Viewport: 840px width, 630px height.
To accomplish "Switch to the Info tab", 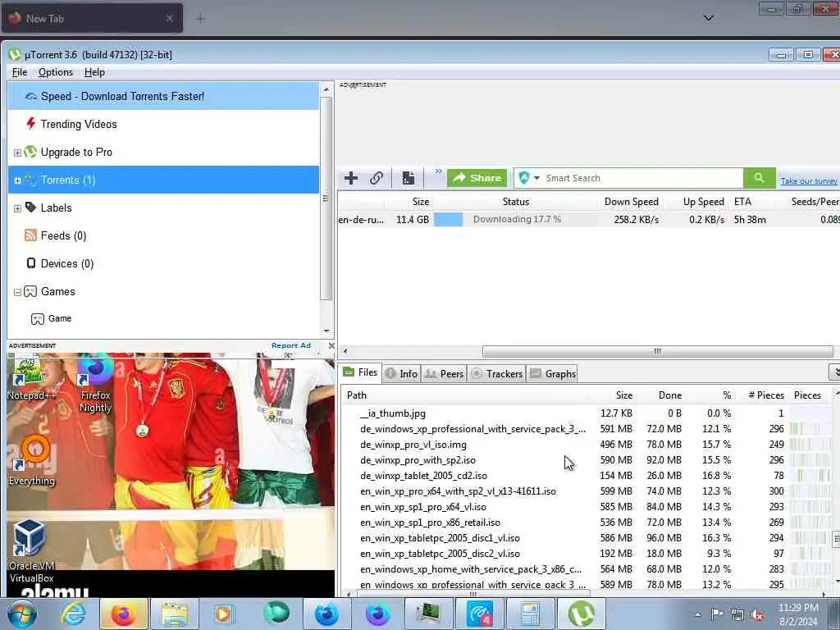I will 402,374.
